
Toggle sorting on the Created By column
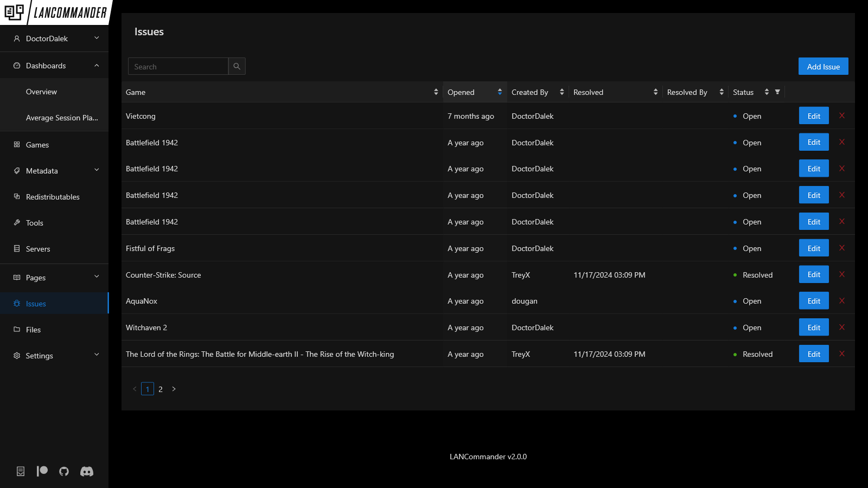pyautogui.click(x=561, y=92)
